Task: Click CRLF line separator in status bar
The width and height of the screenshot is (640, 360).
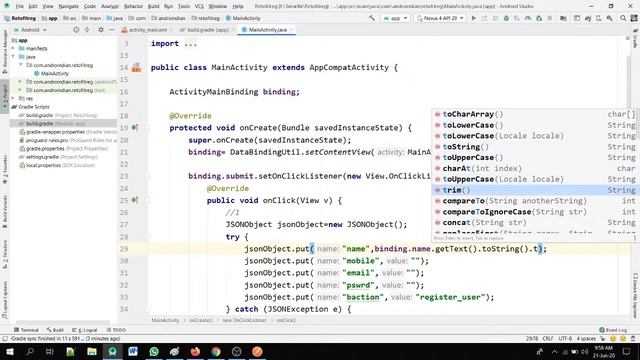Action: tap(548, 339)
